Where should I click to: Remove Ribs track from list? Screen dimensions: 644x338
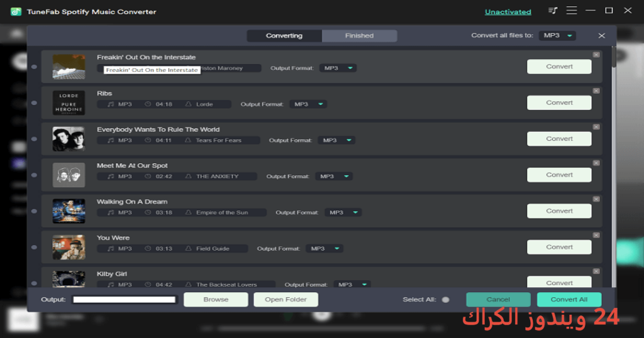596,90
